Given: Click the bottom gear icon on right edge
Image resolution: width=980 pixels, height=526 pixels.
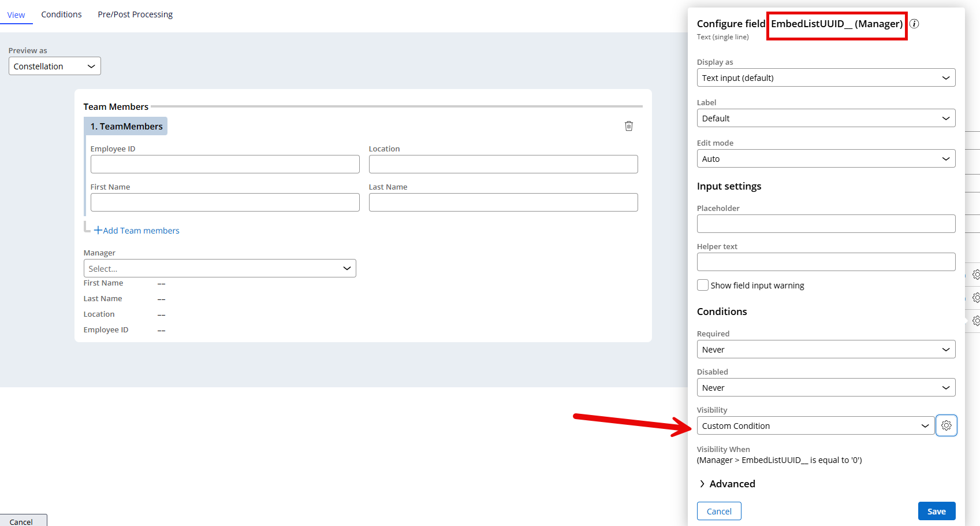Looking at the screenshot, I should [976, 320].
